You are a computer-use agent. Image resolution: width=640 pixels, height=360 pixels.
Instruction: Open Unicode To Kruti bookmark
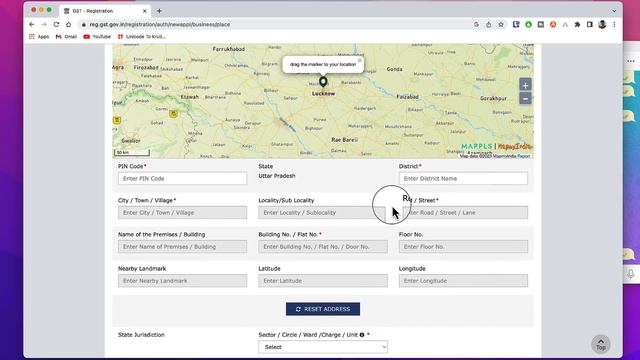(142, 37)
